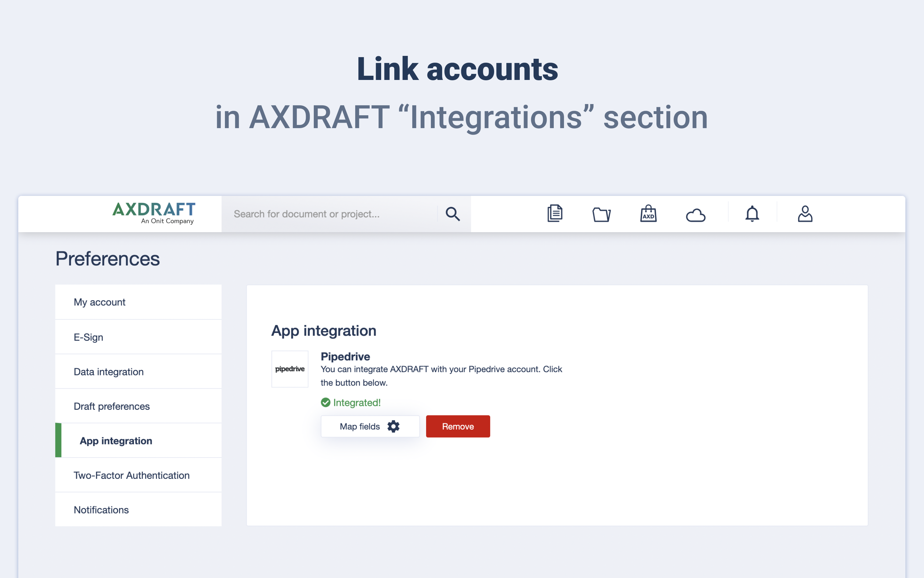Open the folder projects icon
The height and width of the screenshot is (578, 924).
(x=601, y=215)
